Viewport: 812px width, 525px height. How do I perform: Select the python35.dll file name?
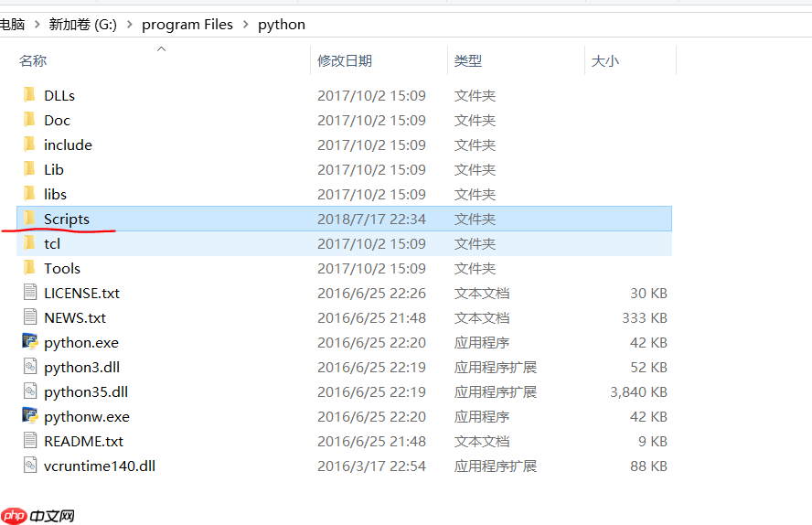point(86,392)
